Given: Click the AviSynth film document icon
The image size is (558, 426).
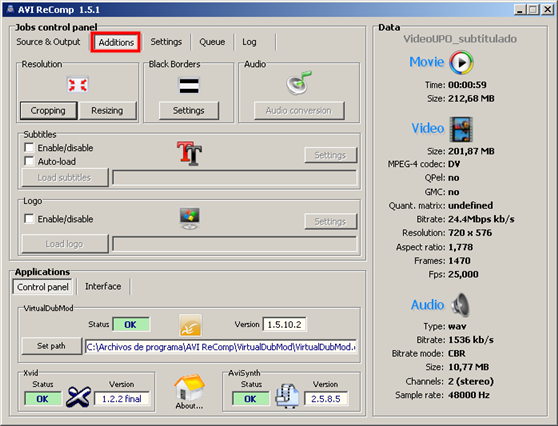Looking at the screenshot, I should click(287, 396).
